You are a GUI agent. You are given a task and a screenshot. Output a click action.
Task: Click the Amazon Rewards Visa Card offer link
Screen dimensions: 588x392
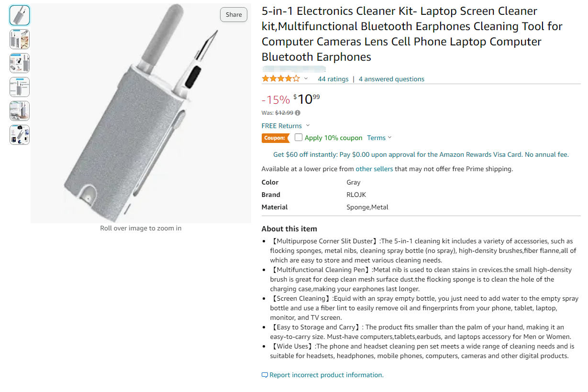pyautogui.click(x=431, y=154)
